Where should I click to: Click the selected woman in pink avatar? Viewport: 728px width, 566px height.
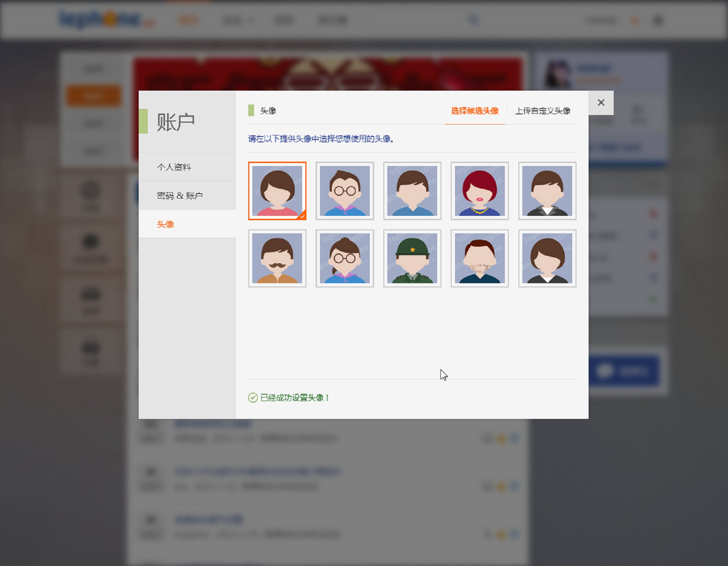point(277,191)
